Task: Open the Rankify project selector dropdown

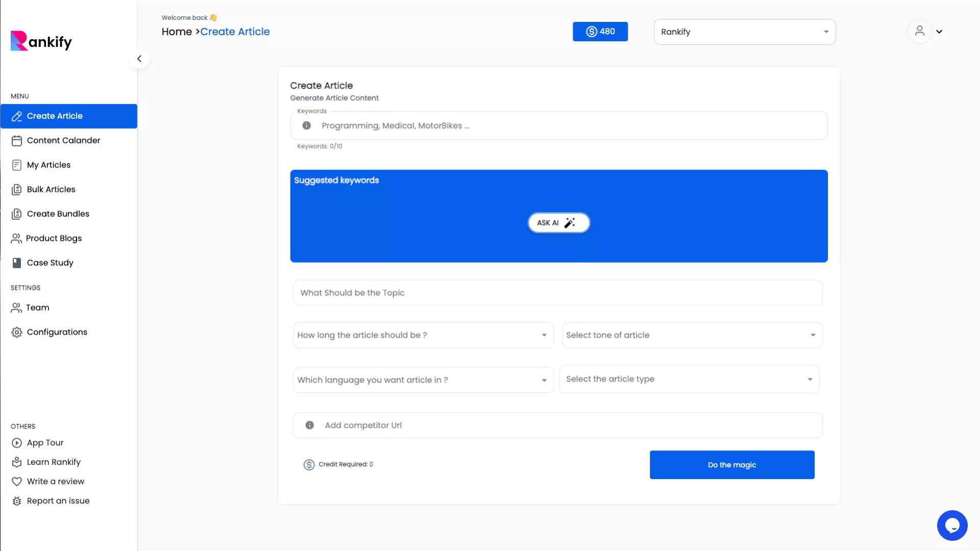Action: click(744, 32)
